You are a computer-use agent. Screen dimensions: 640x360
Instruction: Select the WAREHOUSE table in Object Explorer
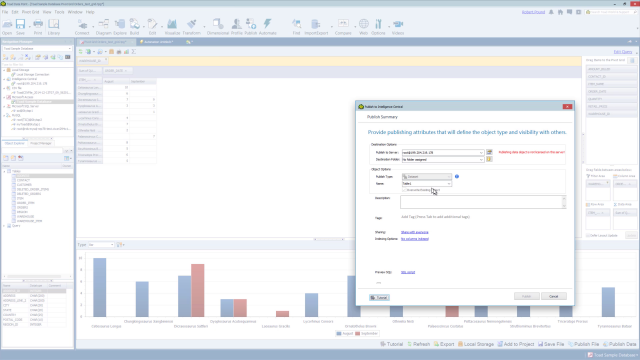pyautogui.click(x=25, y=216)
